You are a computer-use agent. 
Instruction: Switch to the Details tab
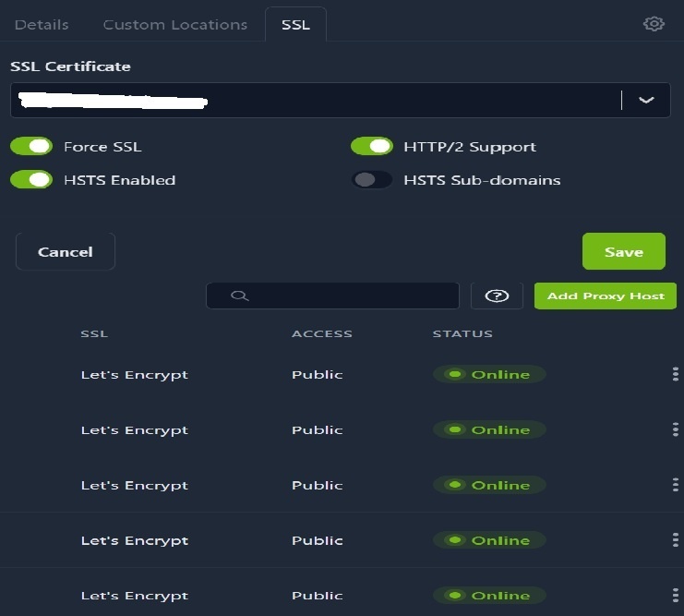click(42, 25)
